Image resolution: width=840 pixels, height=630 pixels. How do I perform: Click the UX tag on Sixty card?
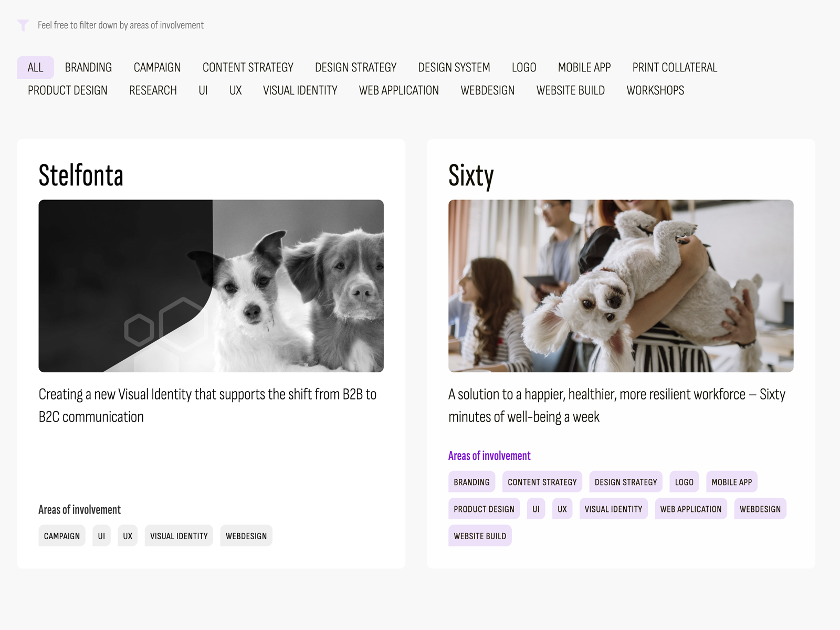(x=562, y=509)
